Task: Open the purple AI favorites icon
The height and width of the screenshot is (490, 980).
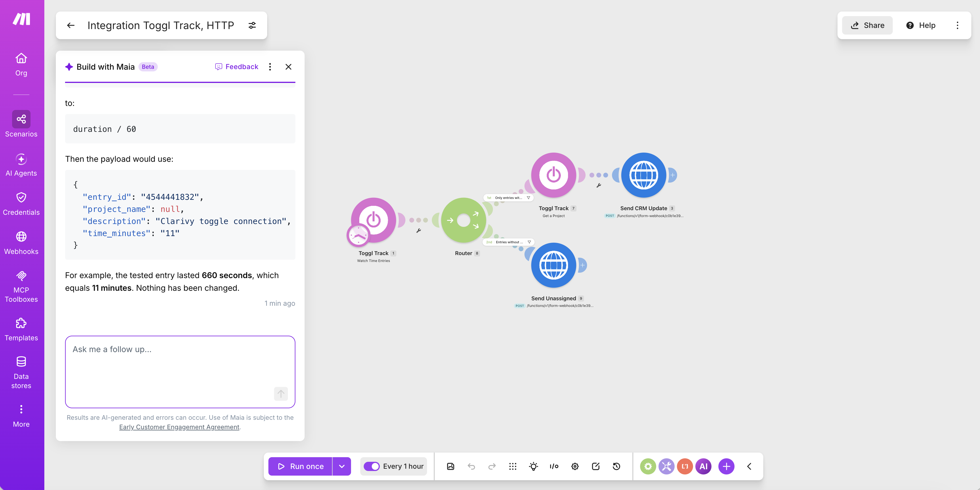Action: point(703,466)
